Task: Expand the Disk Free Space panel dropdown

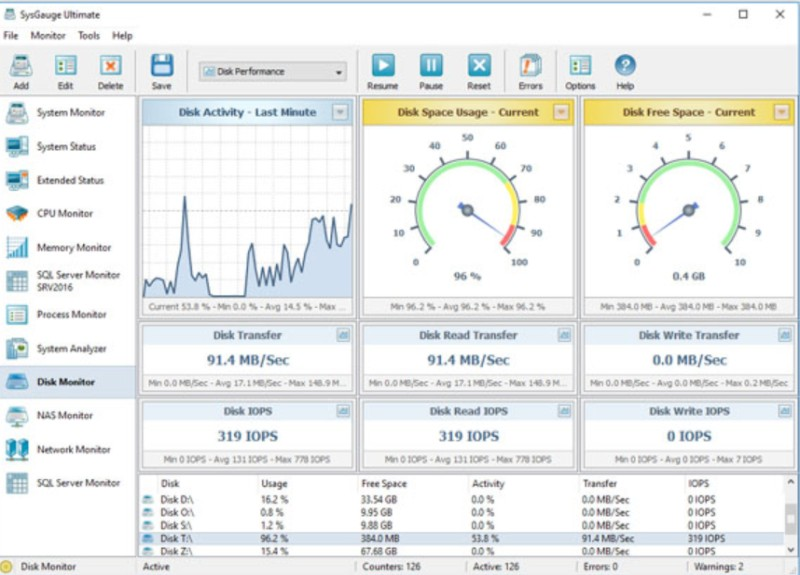Action: pyautogui.click(x=781, y=112)
